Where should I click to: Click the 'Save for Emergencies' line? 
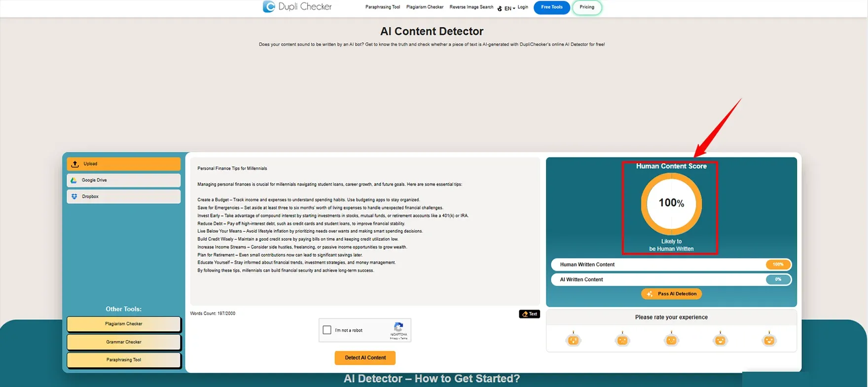click(320, 208)
